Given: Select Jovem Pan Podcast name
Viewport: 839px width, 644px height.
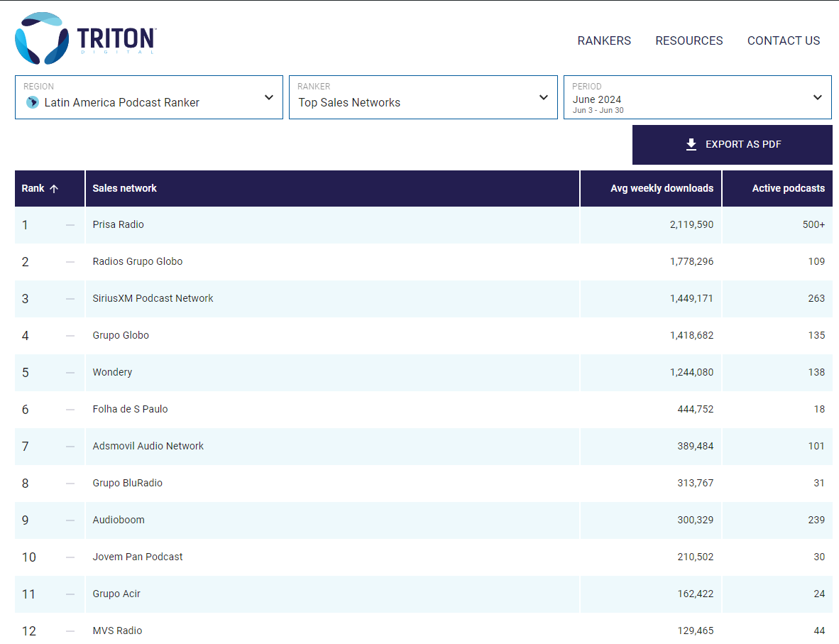Looking at the screenshot, I should [138, 557].
